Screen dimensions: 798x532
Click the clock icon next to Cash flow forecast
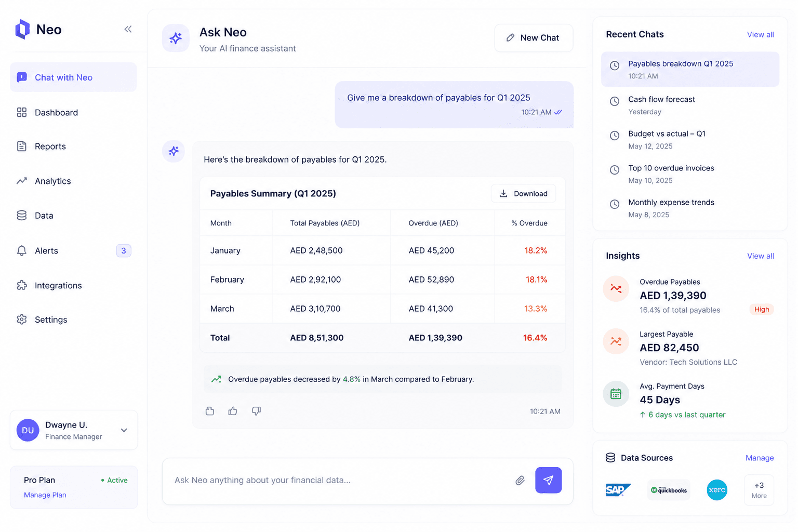[x=615, y=101]
